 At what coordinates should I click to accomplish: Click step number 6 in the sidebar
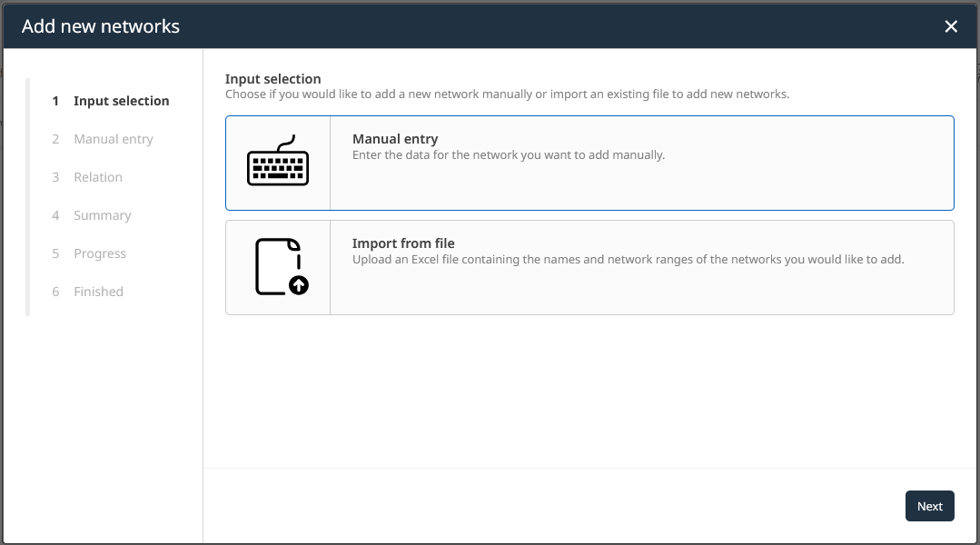(x=55, y=292)
